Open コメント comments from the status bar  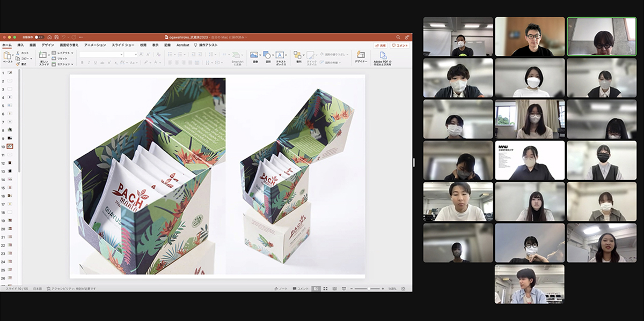click(x=301, y=289)
